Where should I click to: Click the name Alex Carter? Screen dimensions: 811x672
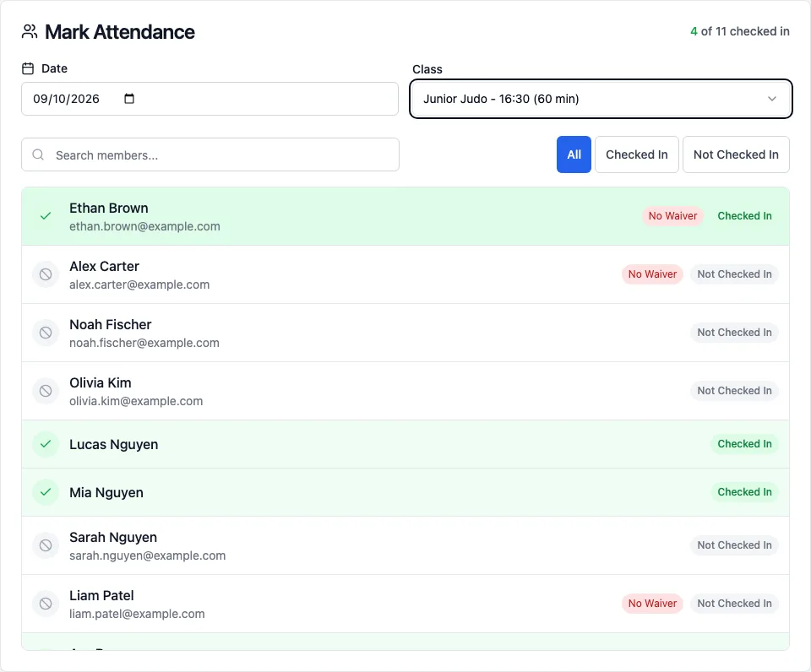tap(105, 266)
